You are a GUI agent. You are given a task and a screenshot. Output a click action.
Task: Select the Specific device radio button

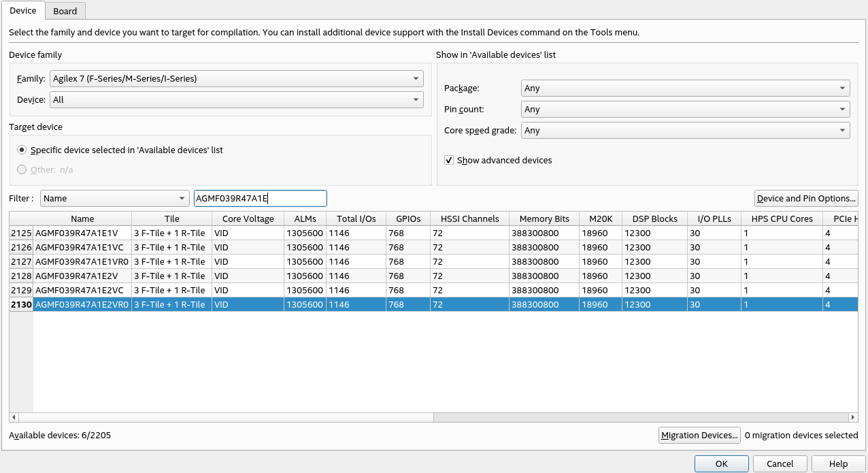[22, 150]
